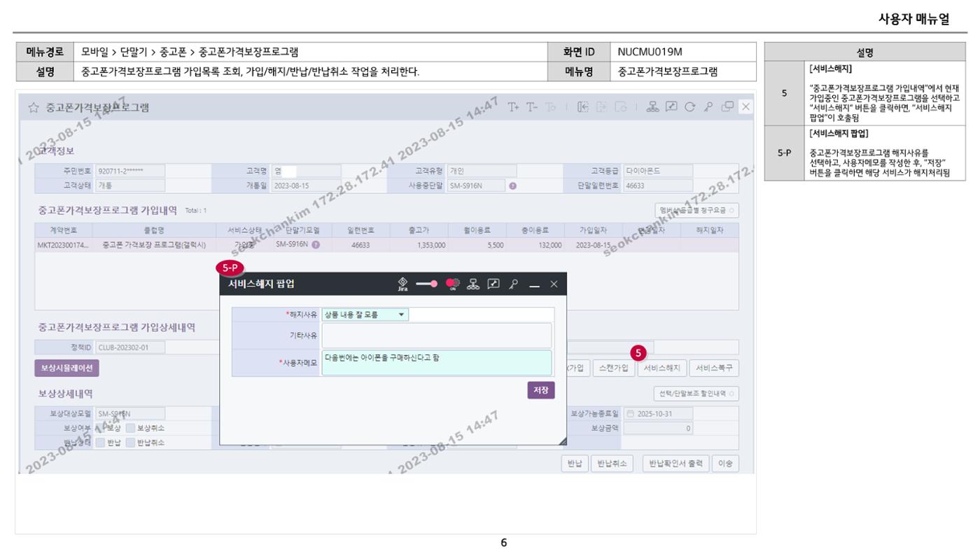Click the 반납취소 button at the bottom
This screenshot has height=552, width=980.
612,464
